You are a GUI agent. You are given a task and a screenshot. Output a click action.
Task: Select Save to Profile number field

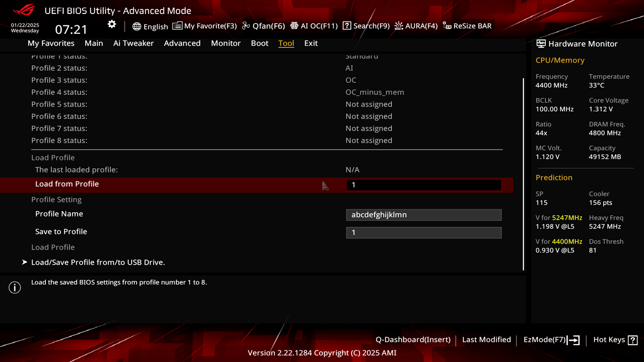[424, 232]
